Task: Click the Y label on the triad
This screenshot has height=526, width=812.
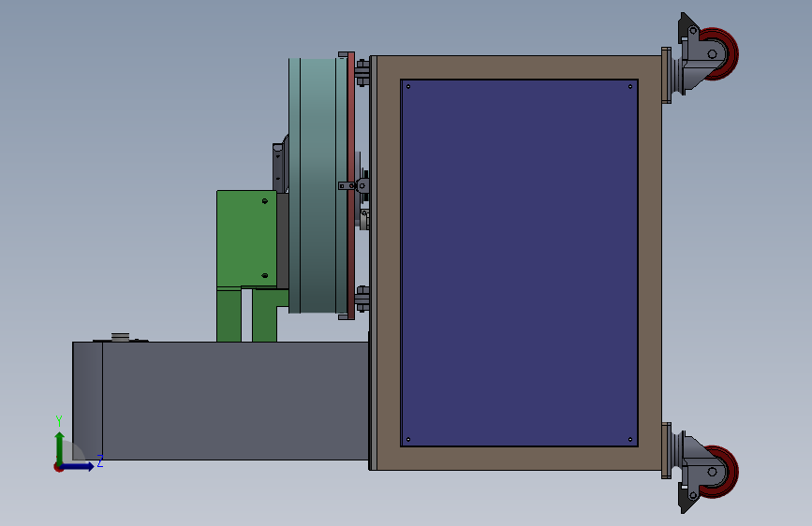Action: click(59, 421)
